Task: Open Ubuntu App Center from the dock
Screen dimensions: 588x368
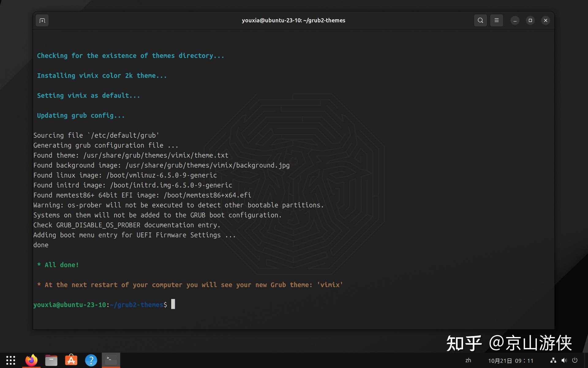Action: pyautogui.click(x=71, y=360)
